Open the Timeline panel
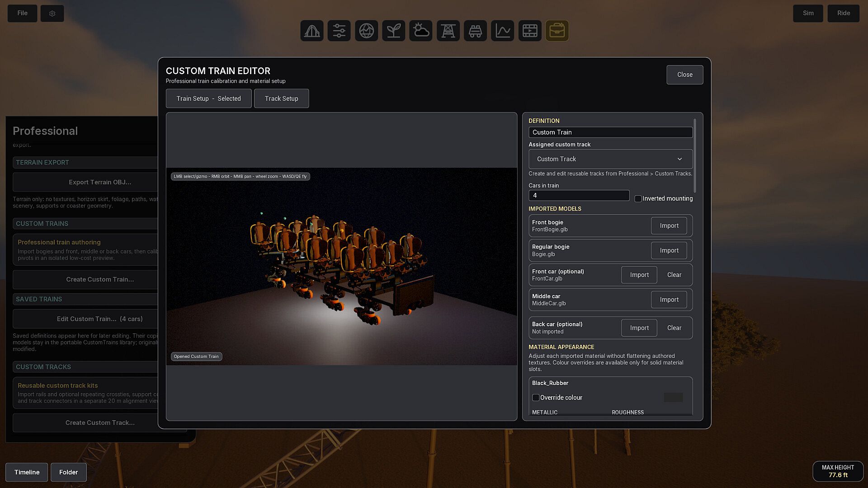 tap(27, 472)
